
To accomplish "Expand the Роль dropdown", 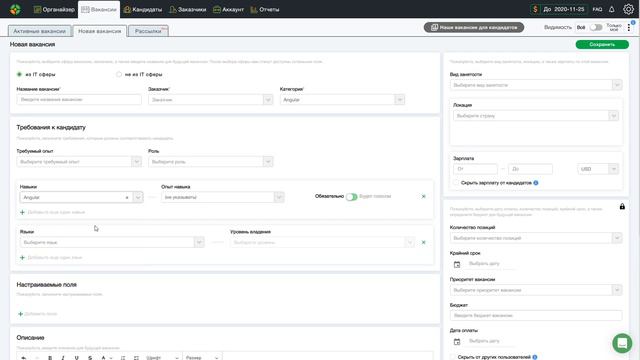I will (210, 162).
